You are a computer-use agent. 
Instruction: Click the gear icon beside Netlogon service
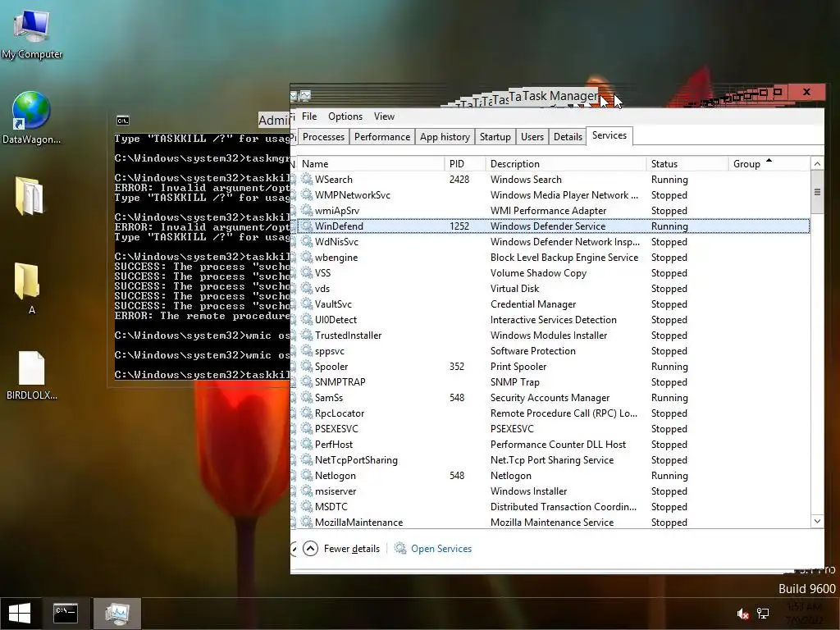tap(307, 475)
